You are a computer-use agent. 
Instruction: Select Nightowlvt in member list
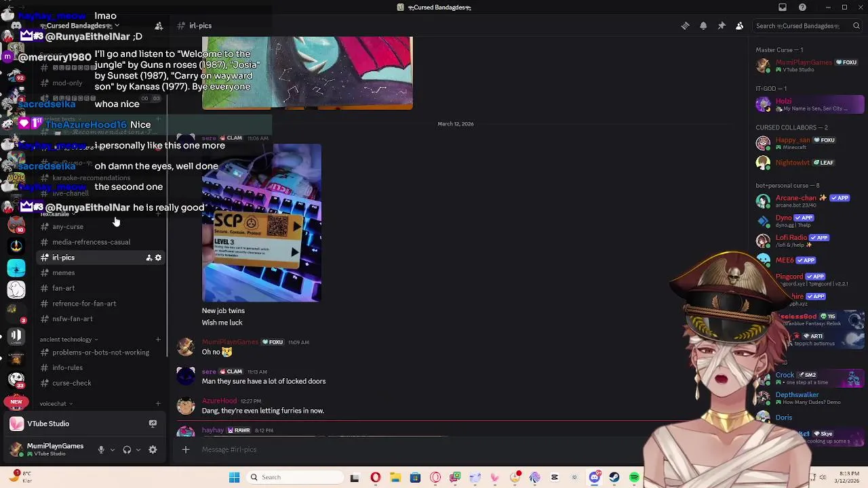[808, 163]
